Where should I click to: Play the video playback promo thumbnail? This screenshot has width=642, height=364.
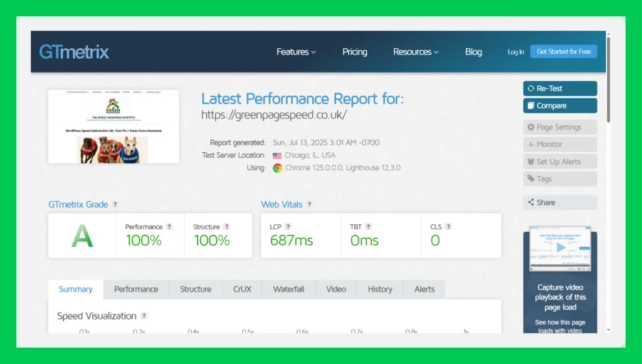(560, 248)
